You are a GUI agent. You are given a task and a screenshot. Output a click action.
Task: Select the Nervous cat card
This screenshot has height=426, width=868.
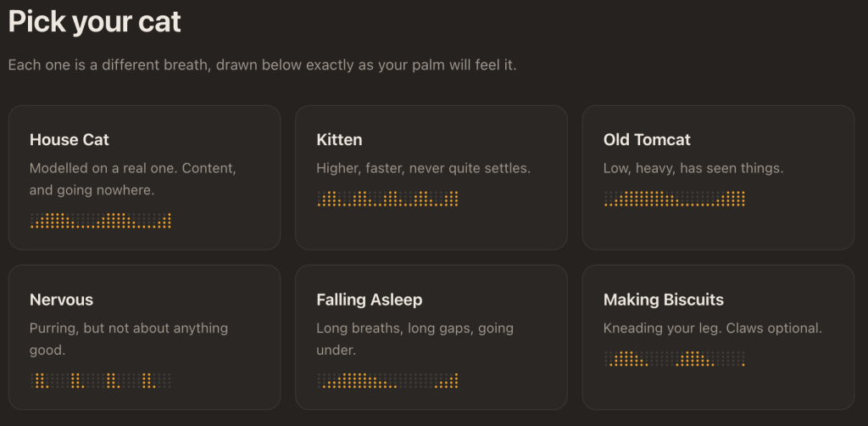tap(144, 338)
